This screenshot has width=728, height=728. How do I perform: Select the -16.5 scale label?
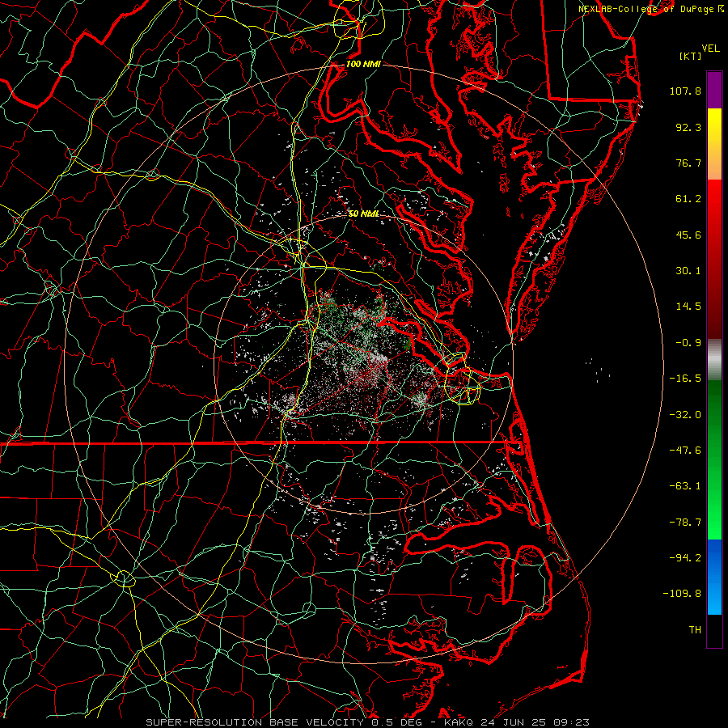click(x=685, y=379)
